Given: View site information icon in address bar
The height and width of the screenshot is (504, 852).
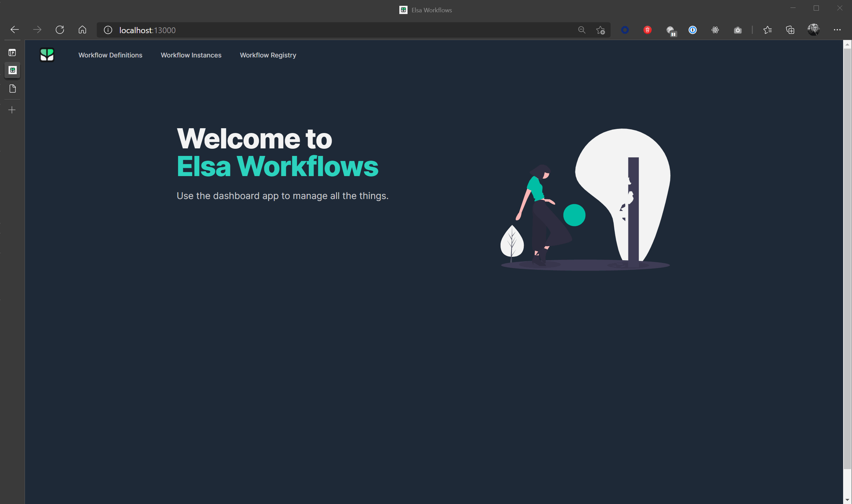Looking at the screenshot, I should pos(108,30).
